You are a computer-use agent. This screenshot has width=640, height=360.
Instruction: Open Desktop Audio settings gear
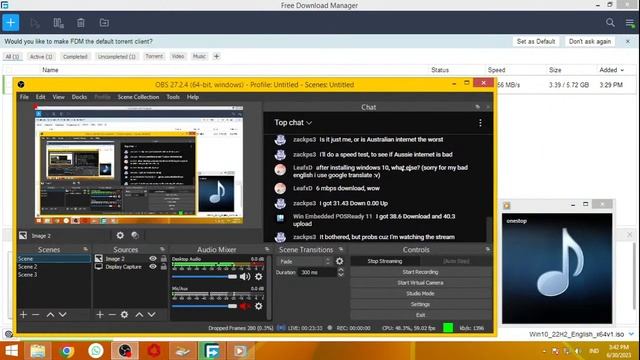259,277
